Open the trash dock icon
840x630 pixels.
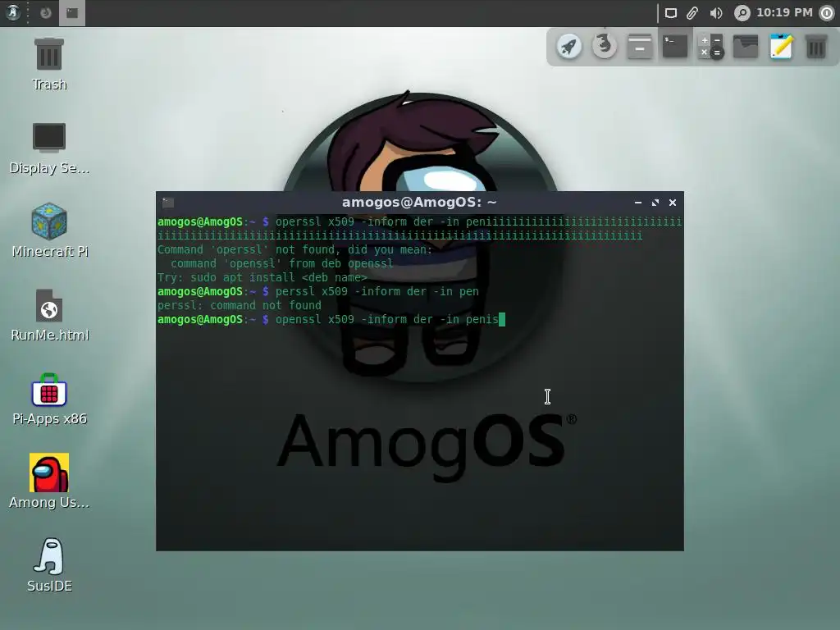[816, 47]
